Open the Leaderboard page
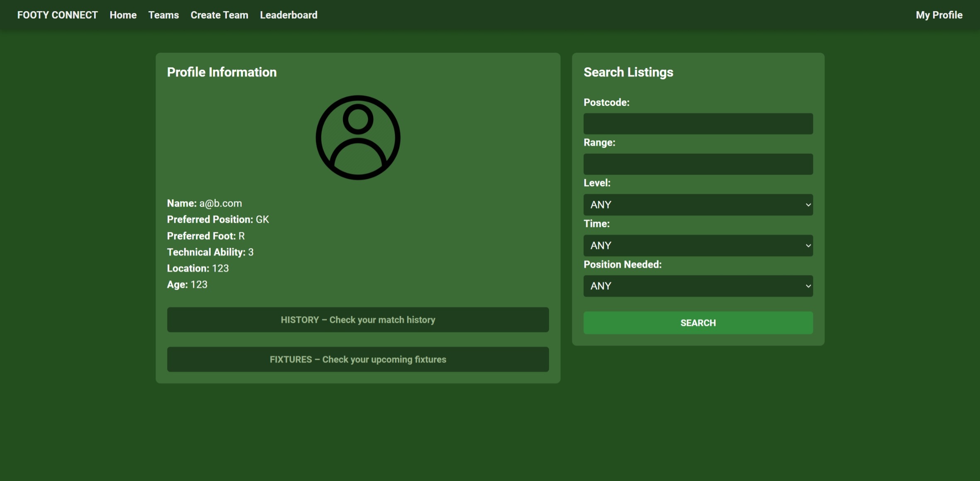The height and width of the screenshot is (481, 980). coord(289,15)
